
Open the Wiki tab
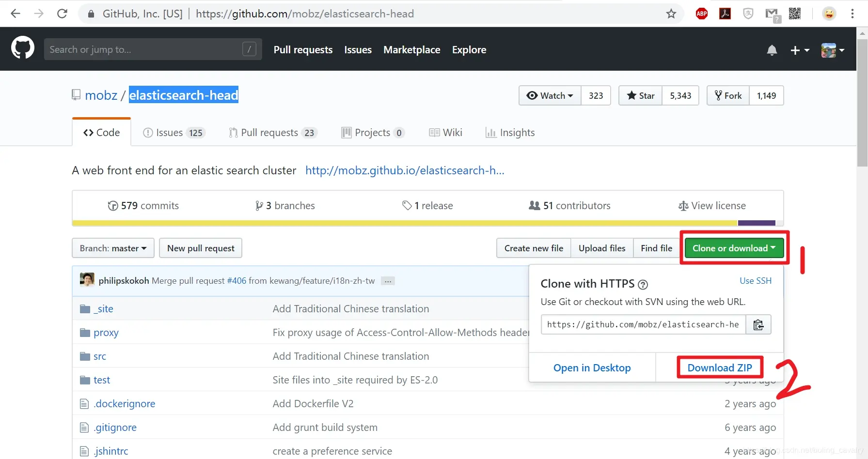(445, 133)
